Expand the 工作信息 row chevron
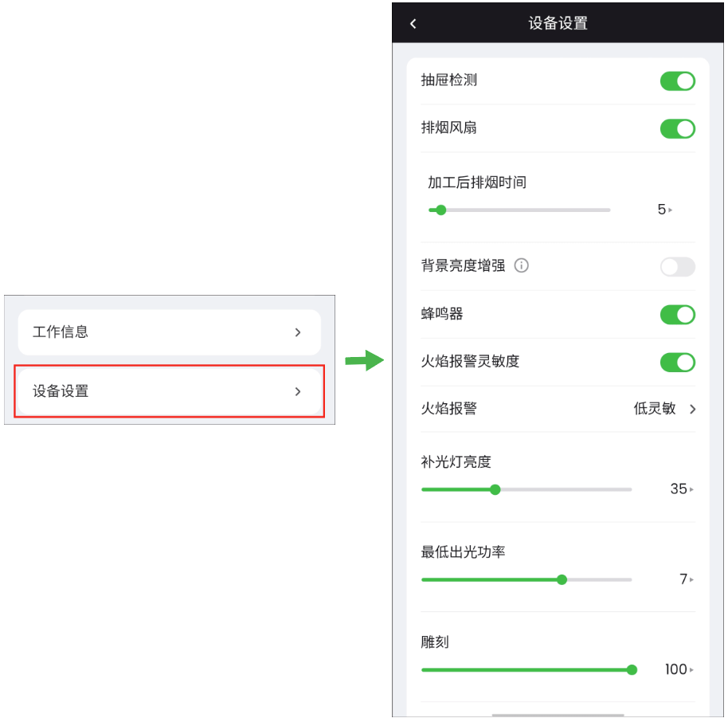Viewport: 728px width, 722px height. 298,332
